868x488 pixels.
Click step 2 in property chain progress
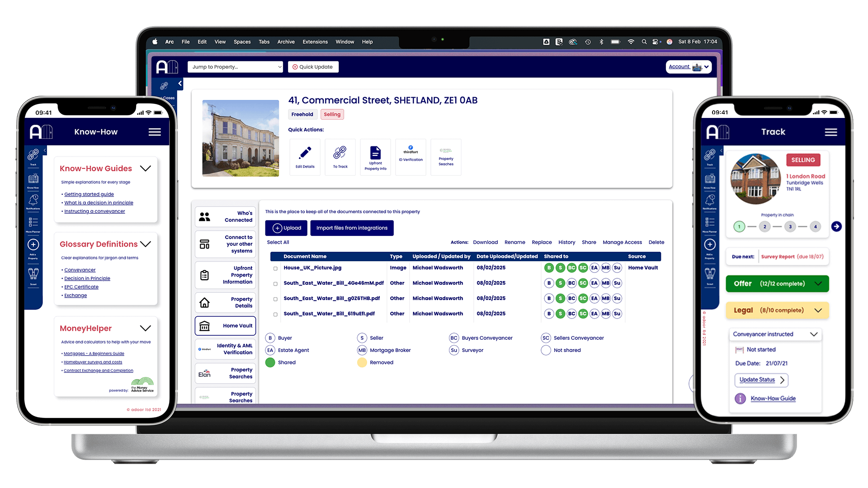764,227
